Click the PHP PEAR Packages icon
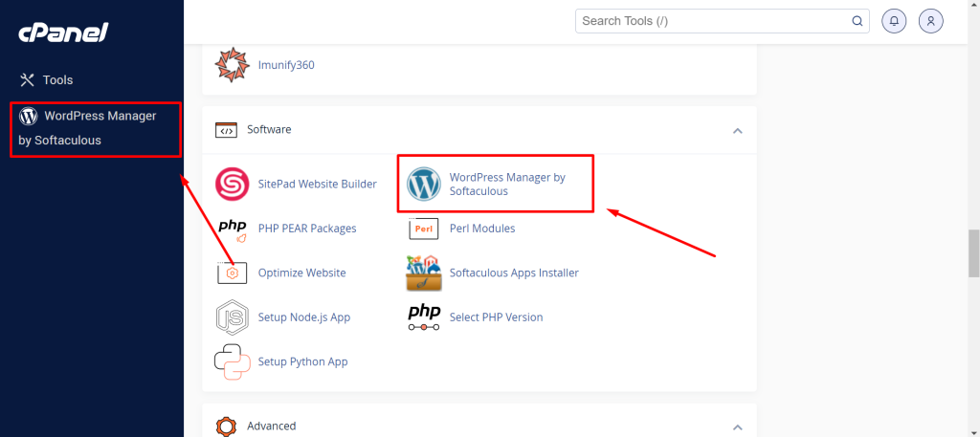Viewport: 980px width, 437px height. (x=232, y=229)
